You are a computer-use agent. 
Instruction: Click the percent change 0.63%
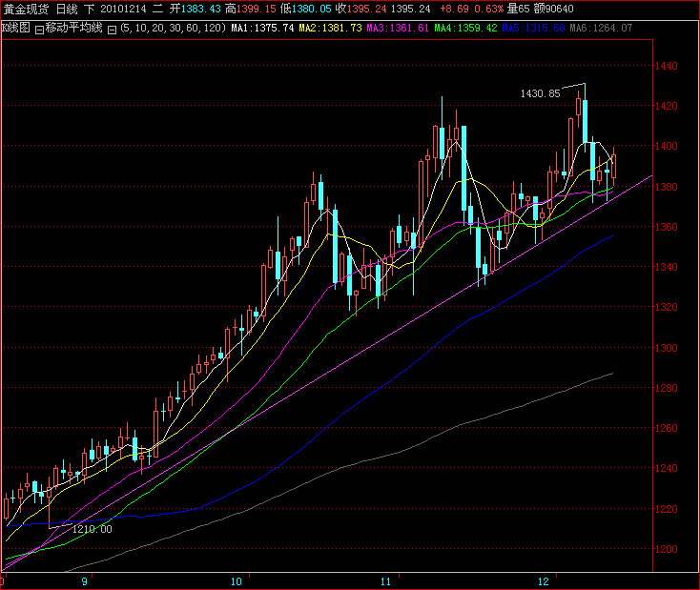489,9
